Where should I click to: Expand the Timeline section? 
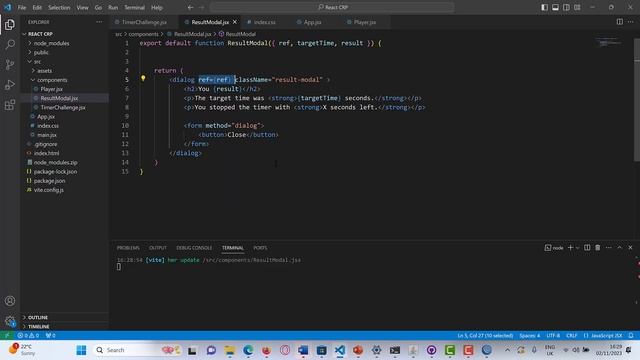(x=64, y=327)
